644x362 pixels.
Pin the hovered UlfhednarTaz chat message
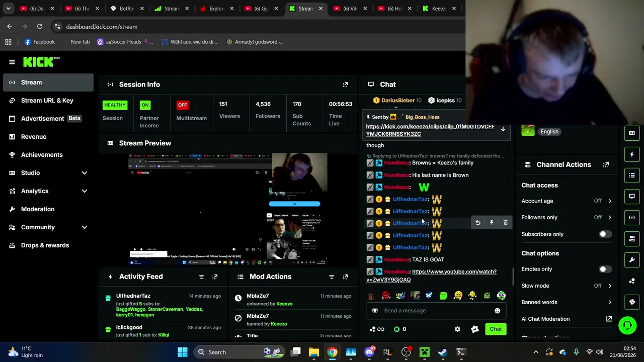[x=492, y=222]
